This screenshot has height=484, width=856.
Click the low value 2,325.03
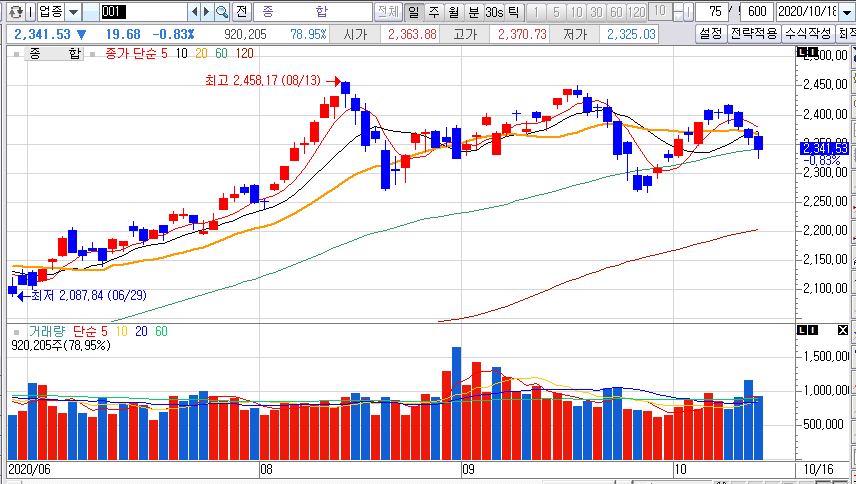tap(632, 34)
